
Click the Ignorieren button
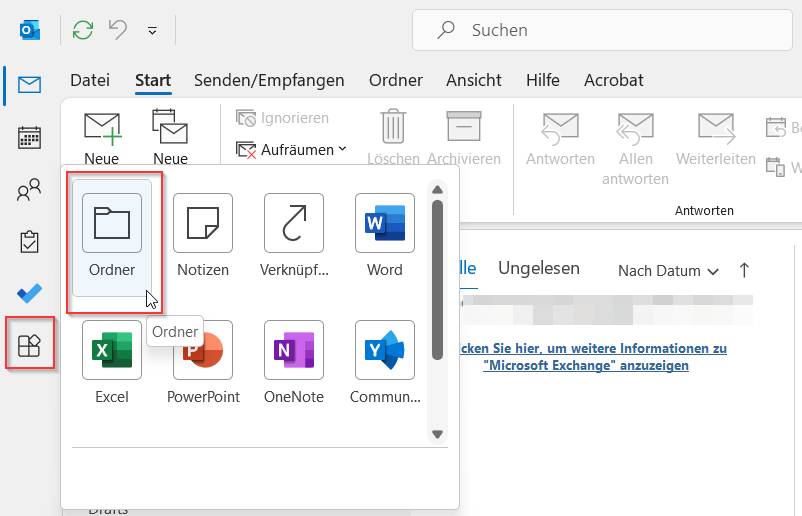pyautogui.click(x=282, y=118)
